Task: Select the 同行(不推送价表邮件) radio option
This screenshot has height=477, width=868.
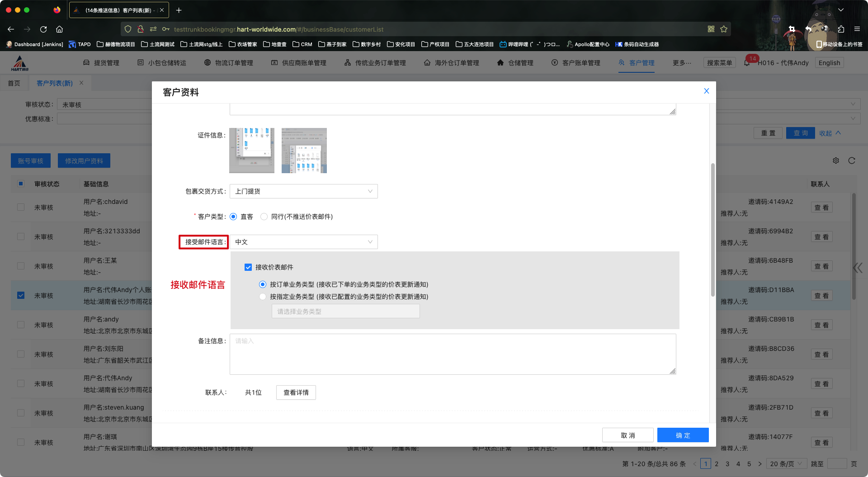Action: (264, 217)
